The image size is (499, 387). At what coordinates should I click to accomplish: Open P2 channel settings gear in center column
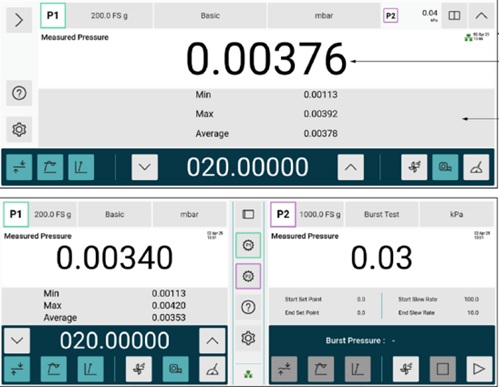(x=248, y=276)
